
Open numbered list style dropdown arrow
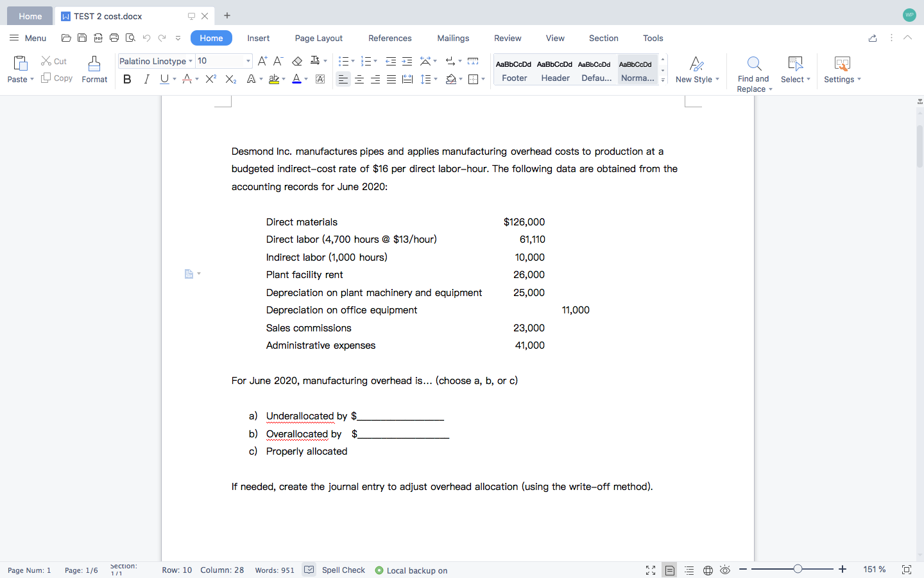coord(375,61)
